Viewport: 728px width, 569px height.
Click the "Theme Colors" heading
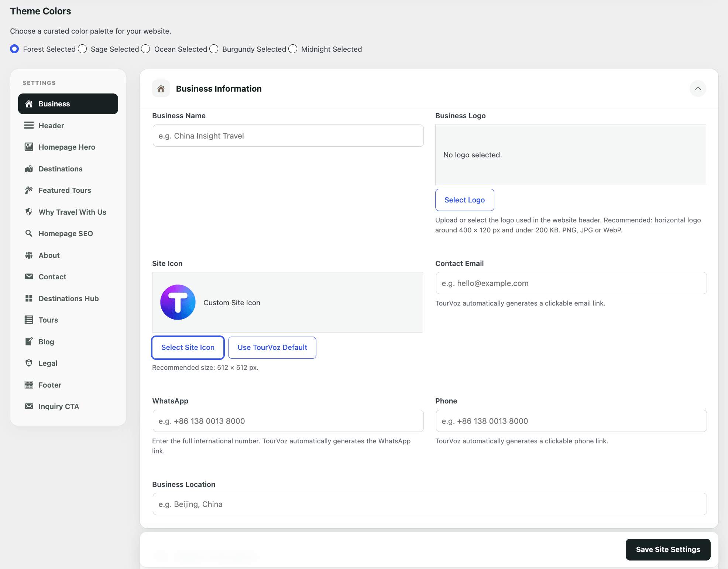(x=41, y=11)
